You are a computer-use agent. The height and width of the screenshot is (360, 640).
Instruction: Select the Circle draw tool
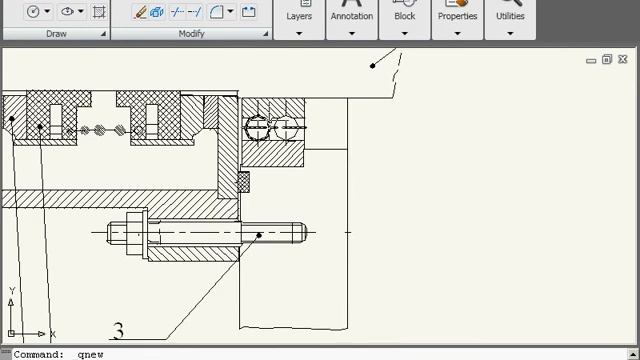tap(33, 11)
